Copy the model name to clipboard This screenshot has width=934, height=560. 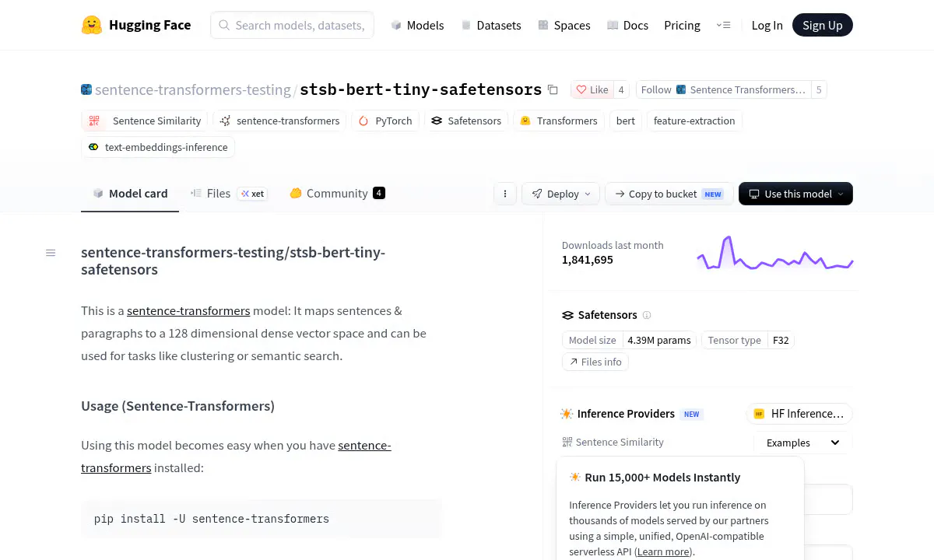pos(553,89)
